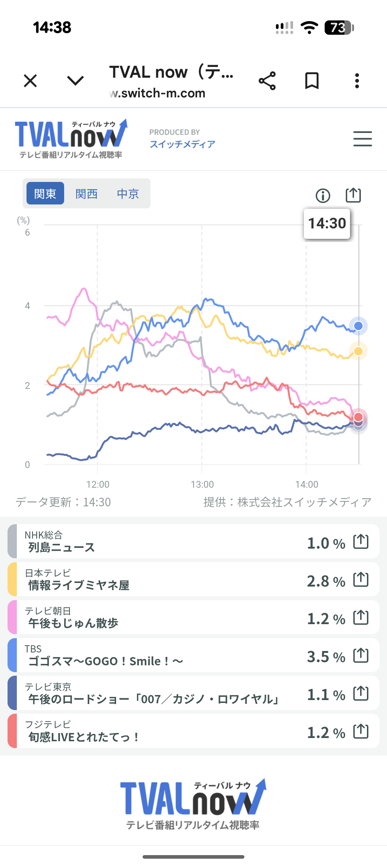
Task: Tap the yellow 日本テレビ data point marker
Action: click(358, 351)
